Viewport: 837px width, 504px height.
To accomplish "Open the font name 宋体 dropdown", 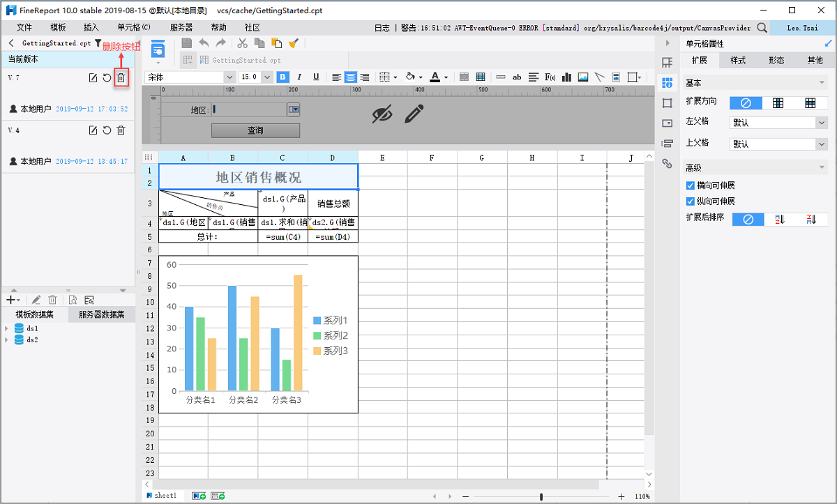I will (230, 77).
